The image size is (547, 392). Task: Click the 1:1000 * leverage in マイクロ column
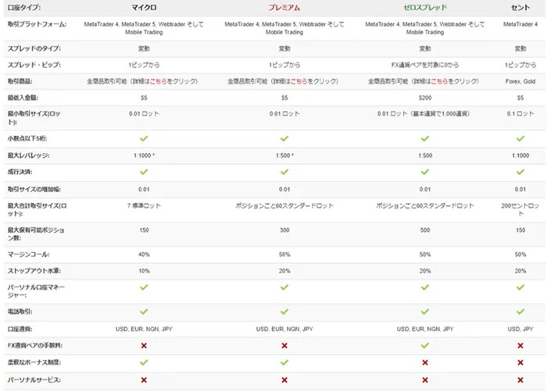(x=144, y=155)
